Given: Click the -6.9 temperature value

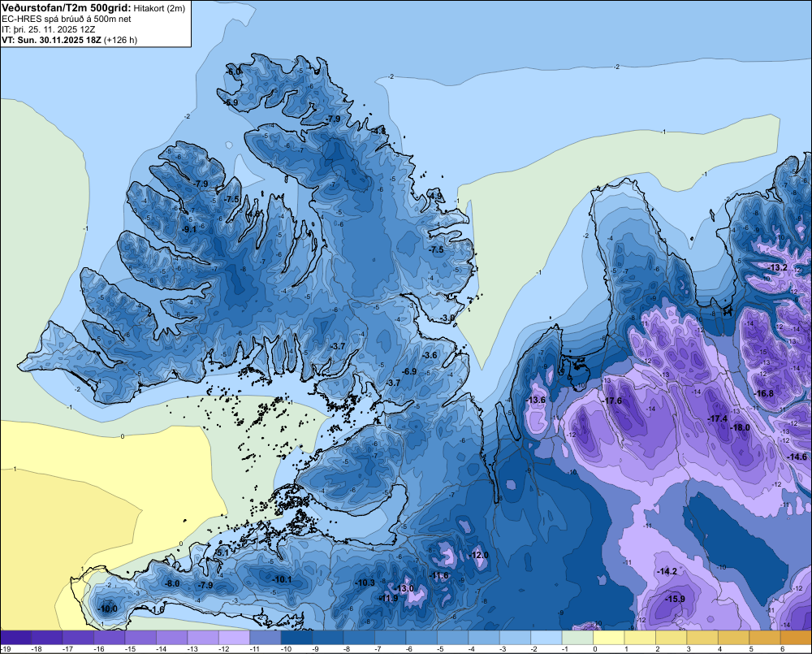Looking at the screenshot, I should [x=409, y=371].
